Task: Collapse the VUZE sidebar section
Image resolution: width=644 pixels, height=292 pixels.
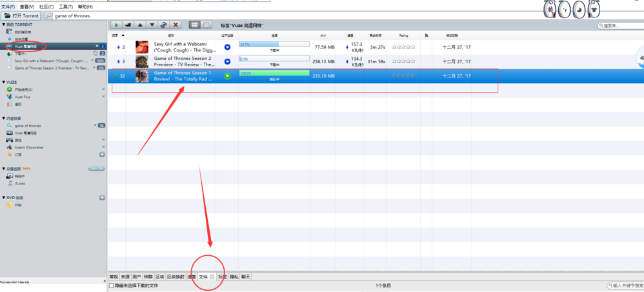Action: tap(3, 83)
